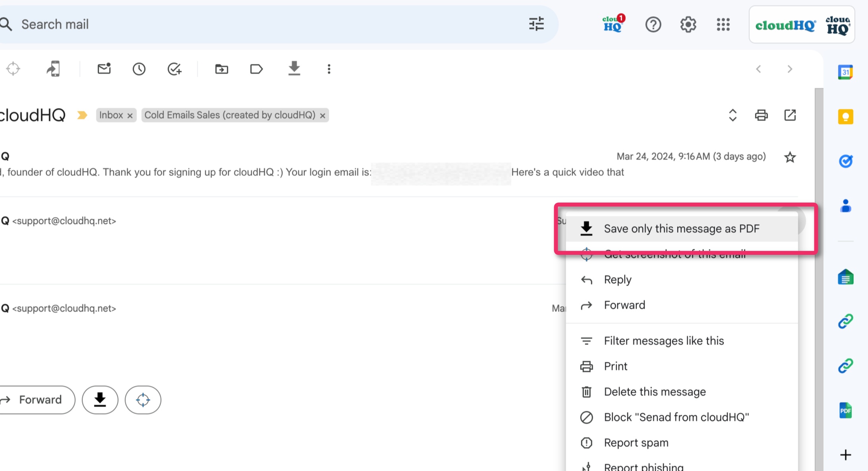The width and height of the screenshot is (868, 471).
Task: Click the cloudHQ account logo button
Action: [802, 25]
